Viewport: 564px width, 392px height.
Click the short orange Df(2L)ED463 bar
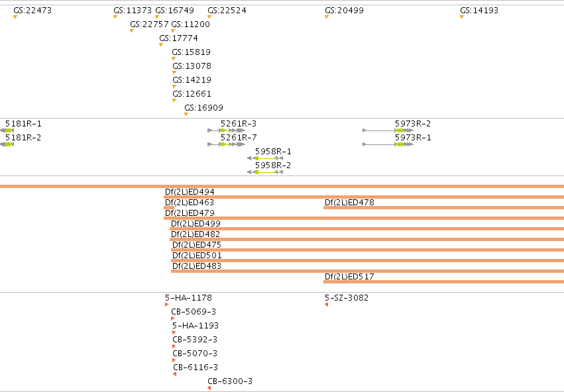pos(169,208)
